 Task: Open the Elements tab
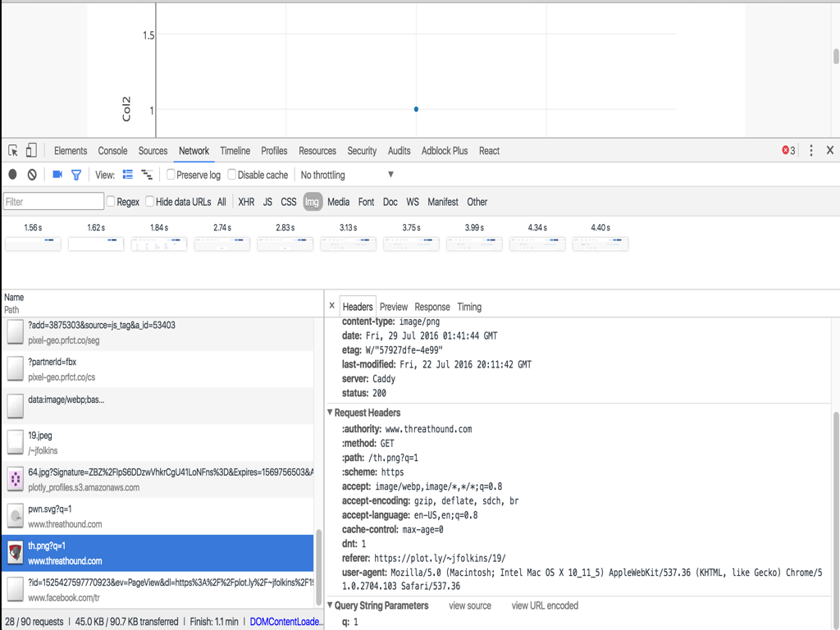click(71, 151)
